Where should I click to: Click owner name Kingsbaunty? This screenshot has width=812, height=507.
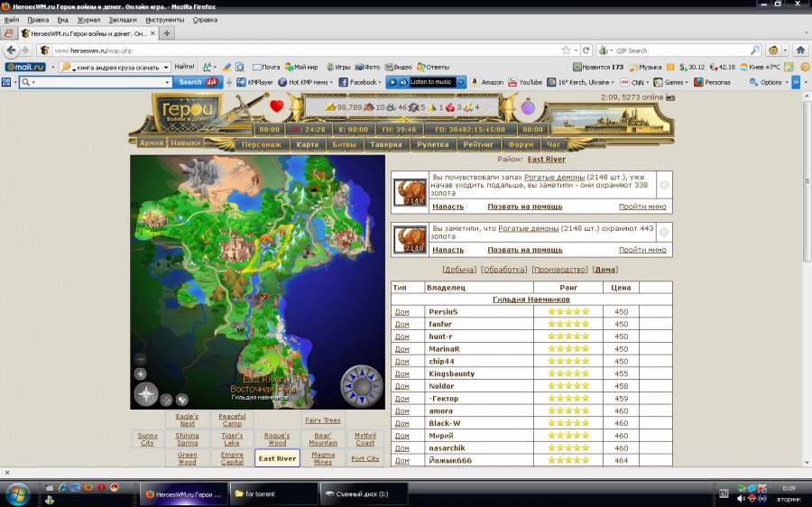click(x=452, y=373)
